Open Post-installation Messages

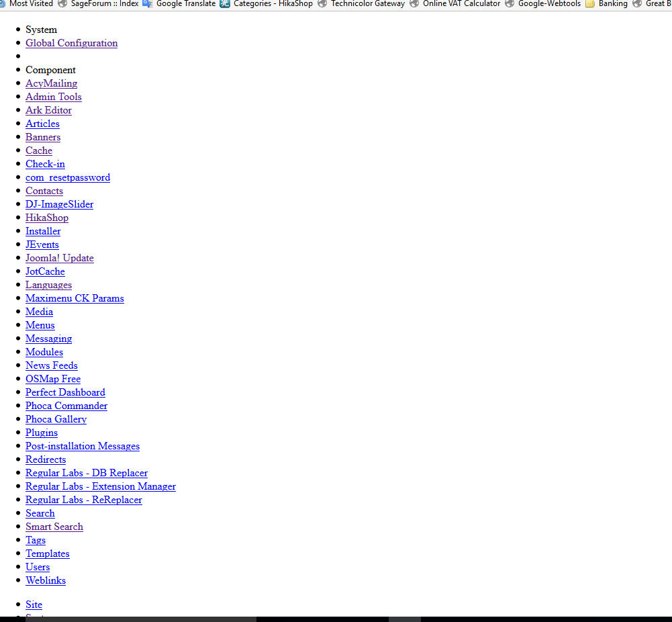tap(83, 446)
